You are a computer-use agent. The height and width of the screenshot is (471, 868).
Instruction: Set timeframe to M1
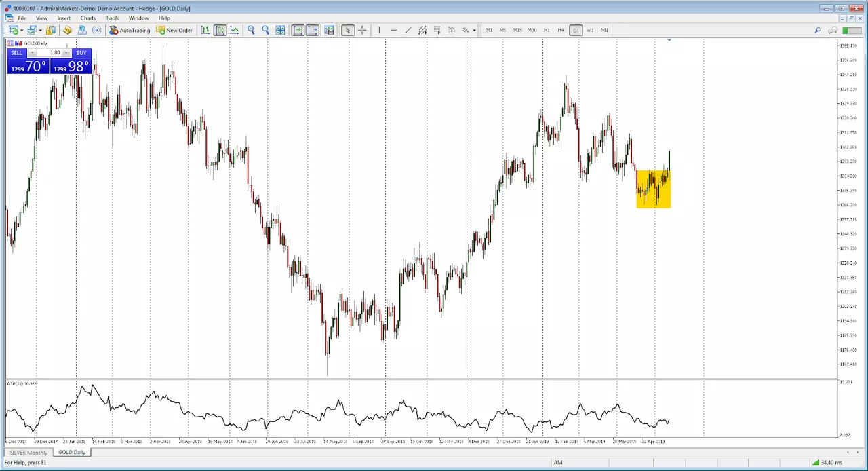(488, 30)
